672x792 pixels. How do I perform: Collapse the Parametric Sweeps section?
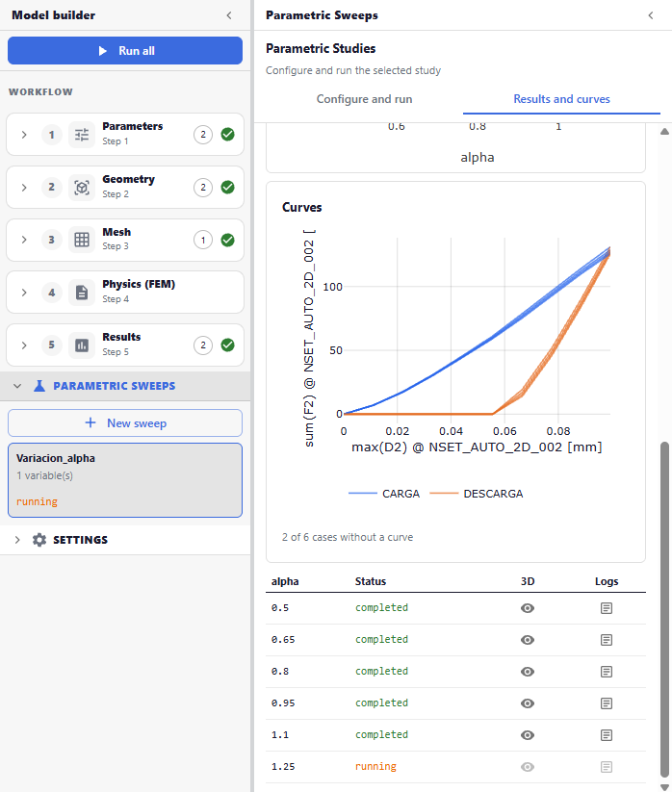pyautogui.click(x=17, y=386)
